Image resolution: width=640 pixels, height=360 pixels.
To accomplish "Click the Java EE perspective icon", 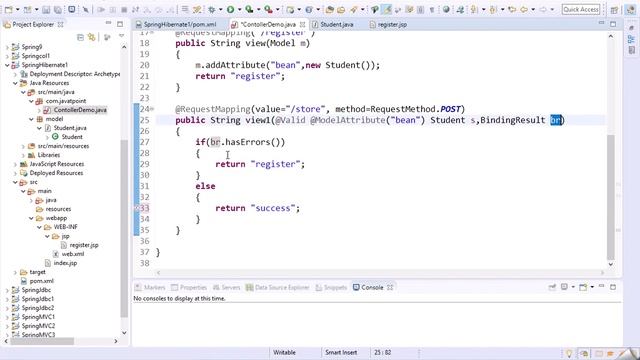I will point(631,9).
